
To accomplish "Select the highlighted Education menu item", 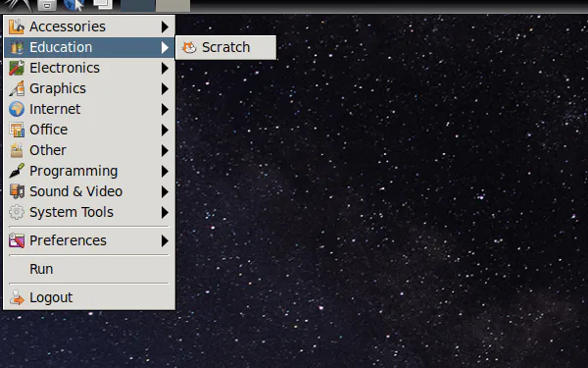I will pos(89,47).
